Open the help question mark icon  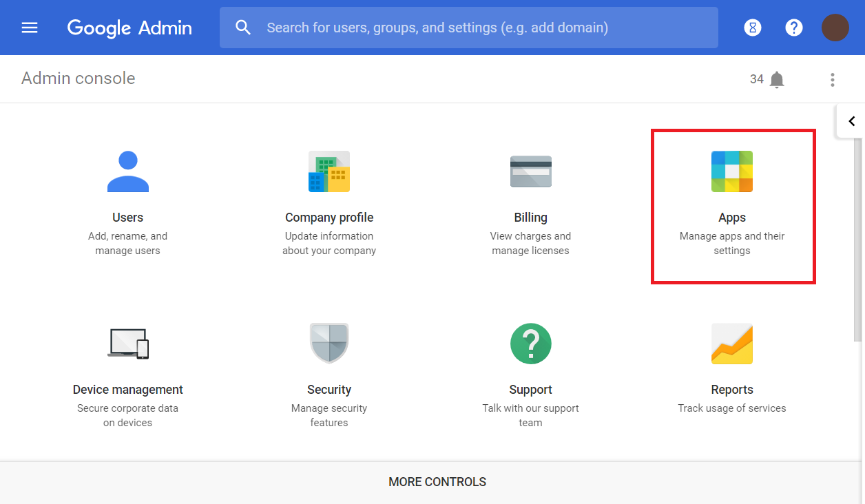click(x=794, y=28)
